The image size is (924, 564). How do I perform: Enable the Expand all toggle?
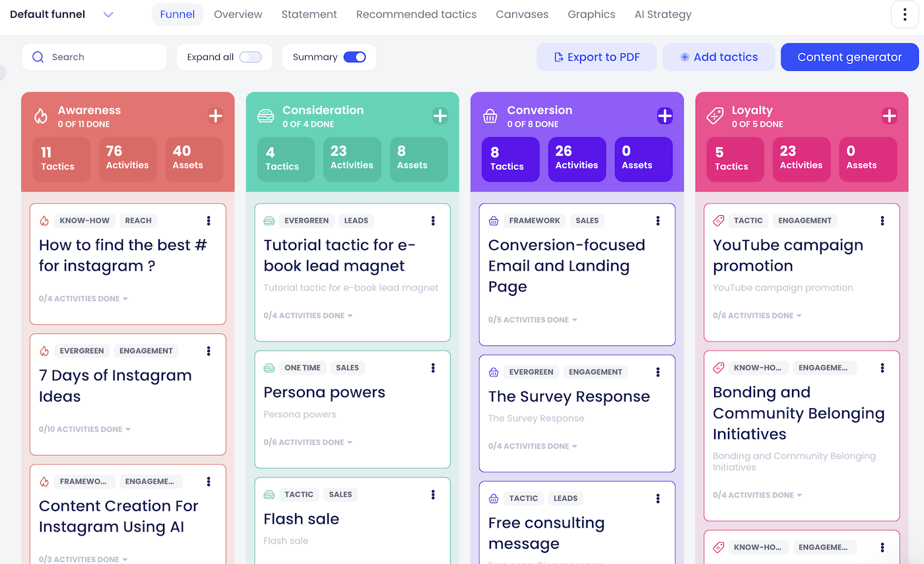[x=251, y=57]
